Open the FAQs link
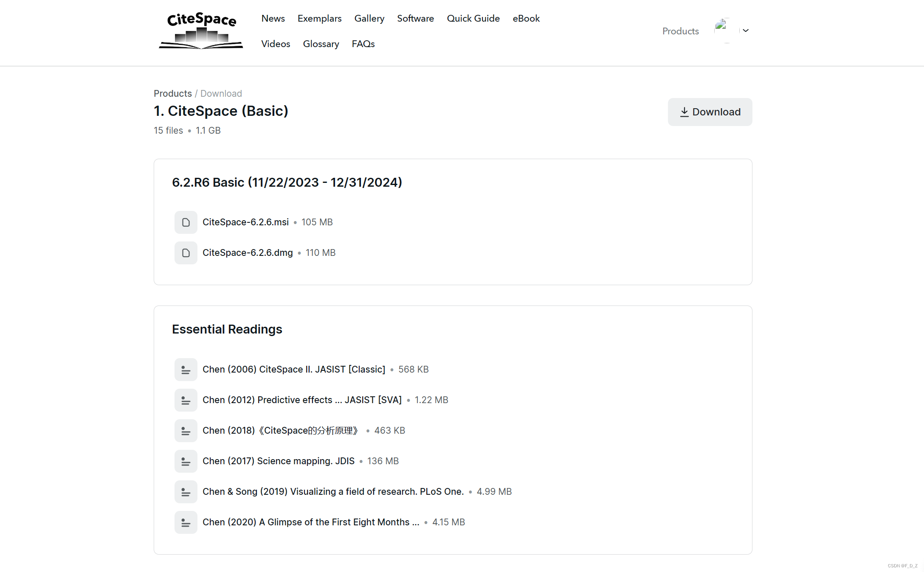The width and height of the screenshot is (924, 572). click(x=363, y=44)
